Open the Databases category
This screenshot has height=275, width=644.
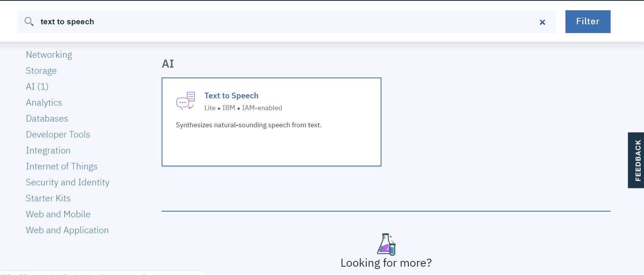coord(47,119)
